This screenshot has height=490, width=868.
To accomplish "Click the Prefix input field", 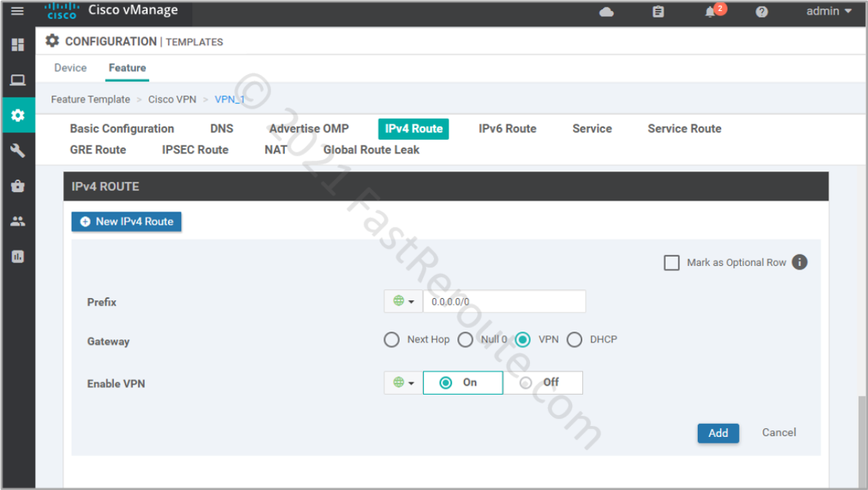I will [505, 302].
